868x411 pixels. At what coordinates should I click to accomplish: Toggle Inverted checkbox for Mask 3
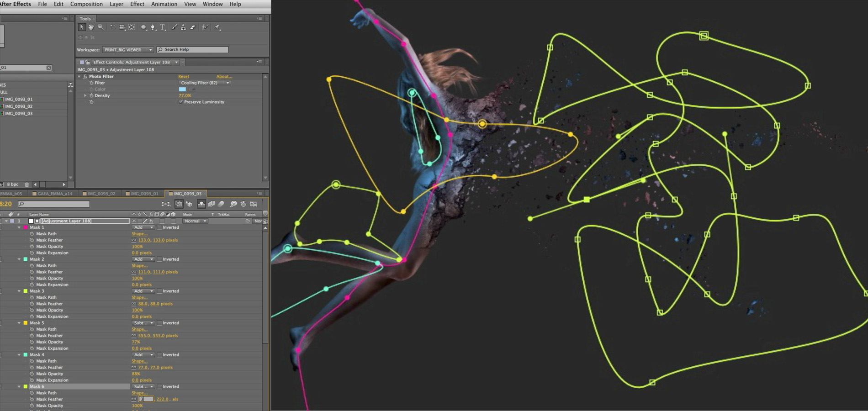point(159,291)
